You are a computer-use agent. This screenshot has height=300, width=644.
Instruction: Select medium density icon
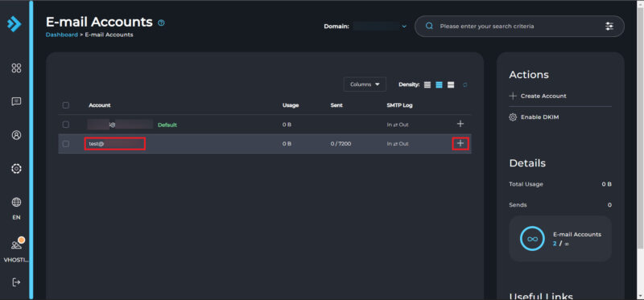coord(439,84)
